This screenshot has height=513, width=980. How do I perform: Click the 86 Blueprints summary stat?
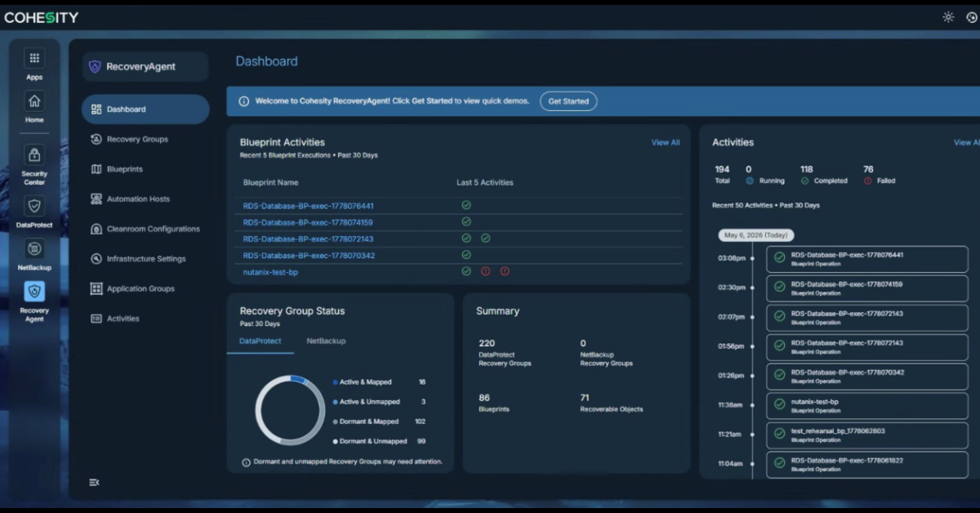pyautogui.click(x=494, y=403)
